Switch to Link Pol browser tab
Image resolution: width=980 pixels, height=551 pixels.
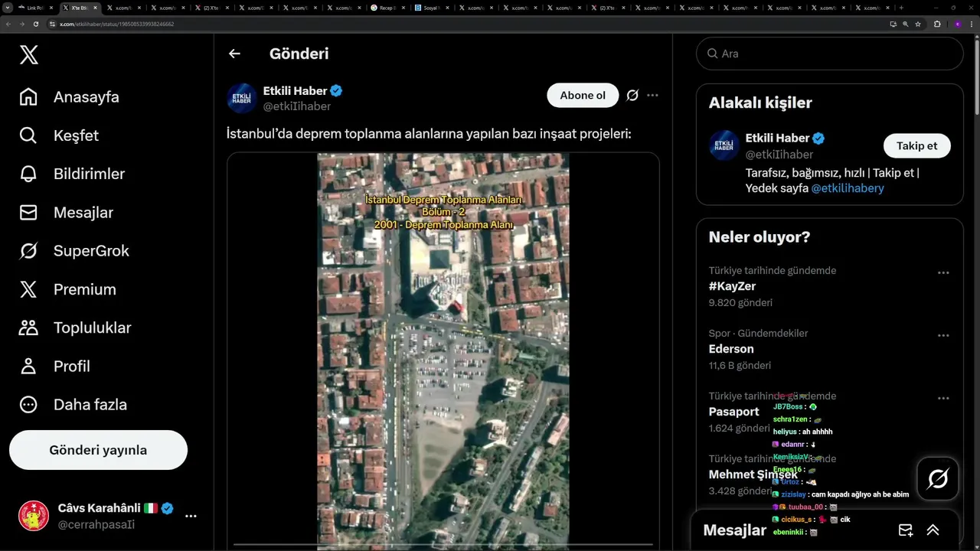coord(35,8)
